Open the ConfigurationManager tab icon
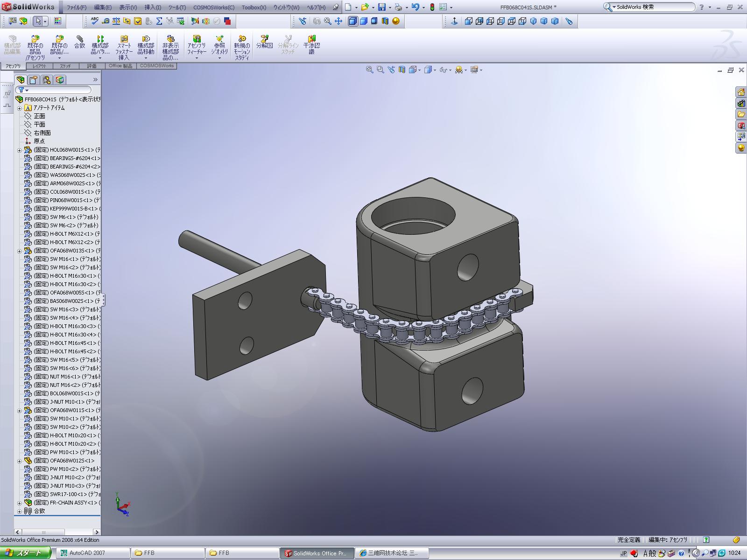The height and width of the screenshot is (560, 747). click(x=47, y=80)
